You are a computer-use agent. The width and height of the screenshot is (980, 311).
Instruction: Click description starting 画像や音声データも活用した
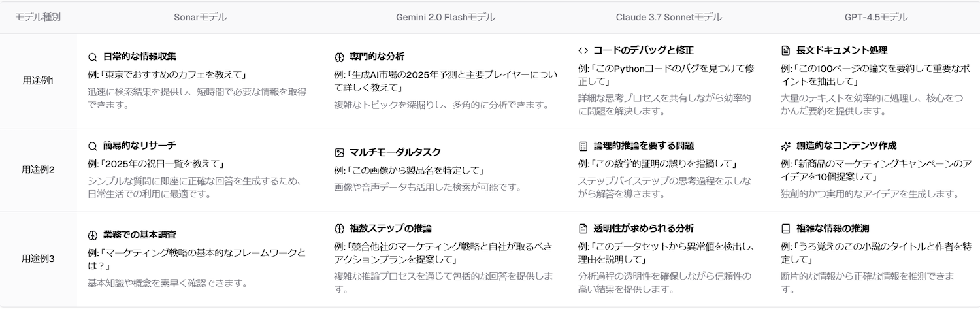point(428,188)
